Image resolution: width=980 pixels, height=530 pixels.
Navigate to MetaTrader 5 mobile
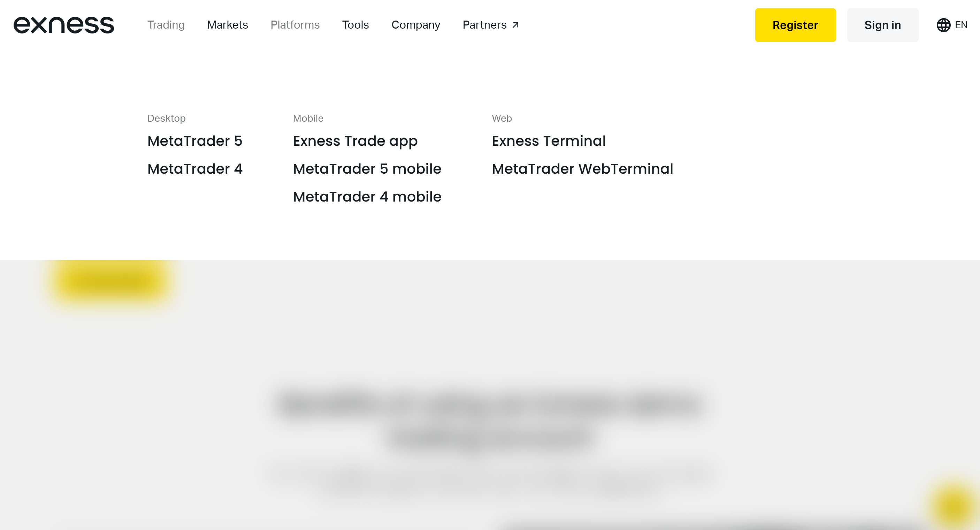(367, 168)
